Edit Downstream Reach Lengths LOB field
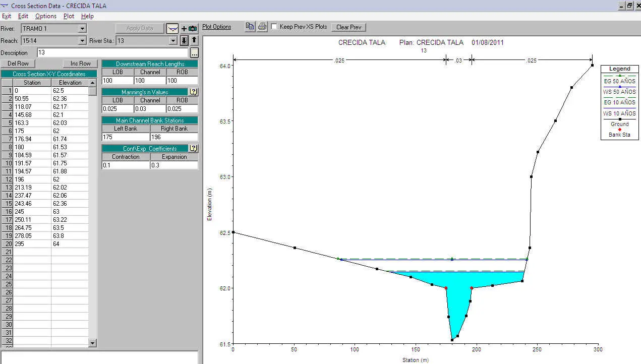 pos(118,80)
